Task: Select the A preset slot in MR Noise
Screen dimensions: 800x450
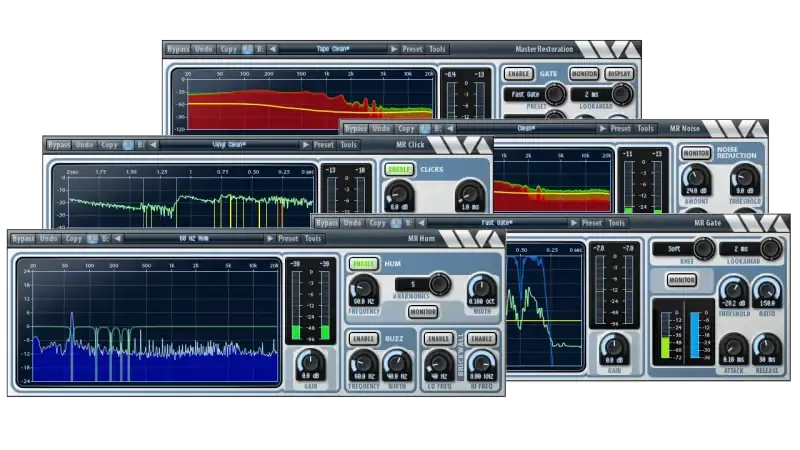Action: coord(425,129)
